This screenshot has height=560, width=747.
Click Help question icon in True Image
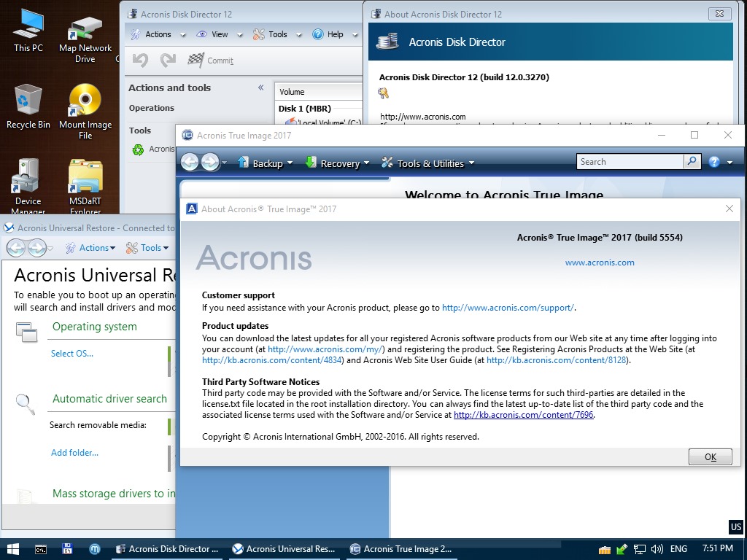tap(713, 162)
